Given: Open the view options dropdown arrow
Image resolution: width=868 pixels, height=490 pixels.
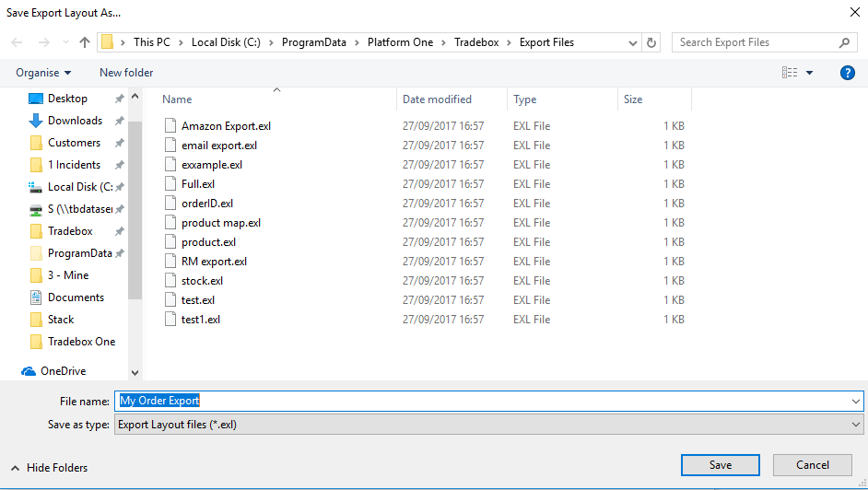Looking at the screenshot, I should [x=809, y=73].
